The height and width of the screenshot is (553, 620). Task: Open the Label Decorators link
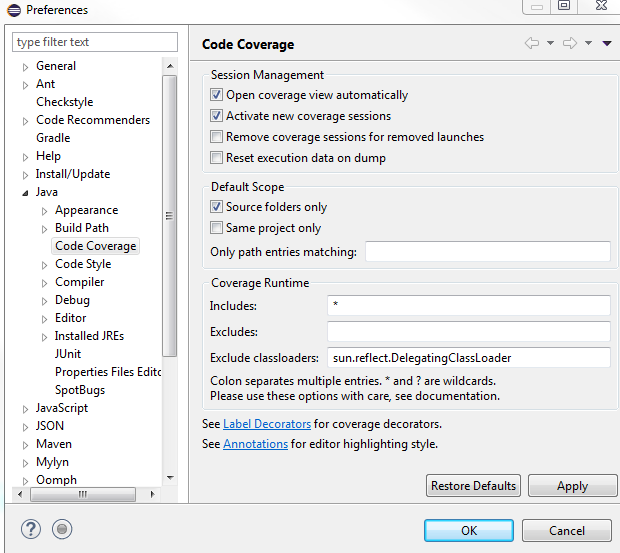(x=267, y=424)
